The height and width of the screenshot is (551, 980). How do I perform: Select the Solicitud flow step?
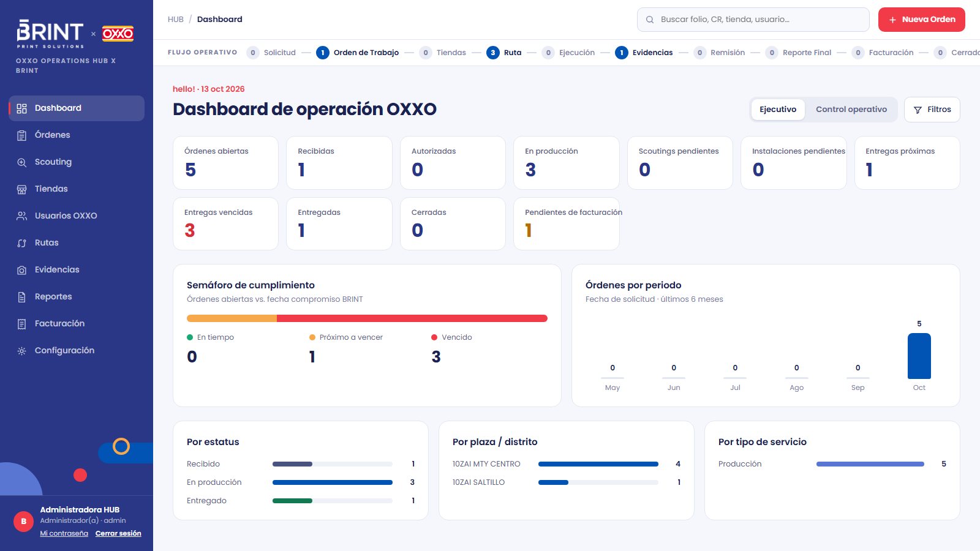point(271,53)
